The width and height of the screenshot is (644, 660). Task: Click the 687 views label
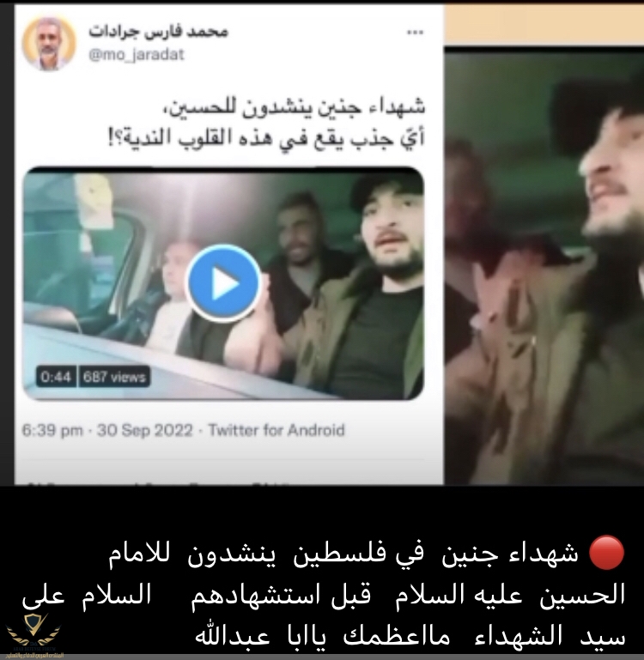pyautogui.click(x=114, y=376)
